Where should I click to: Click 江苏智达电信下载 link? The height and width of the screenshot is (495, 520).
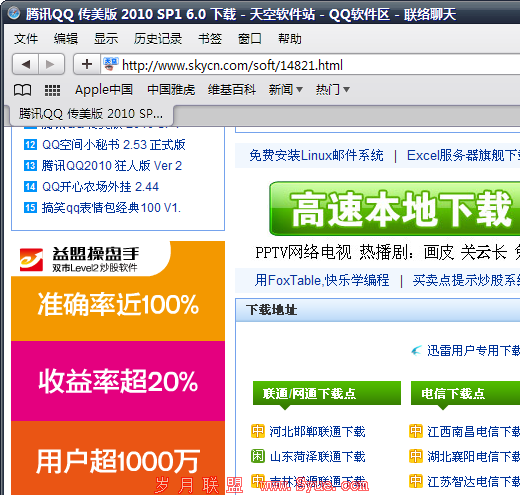point(473,481)
